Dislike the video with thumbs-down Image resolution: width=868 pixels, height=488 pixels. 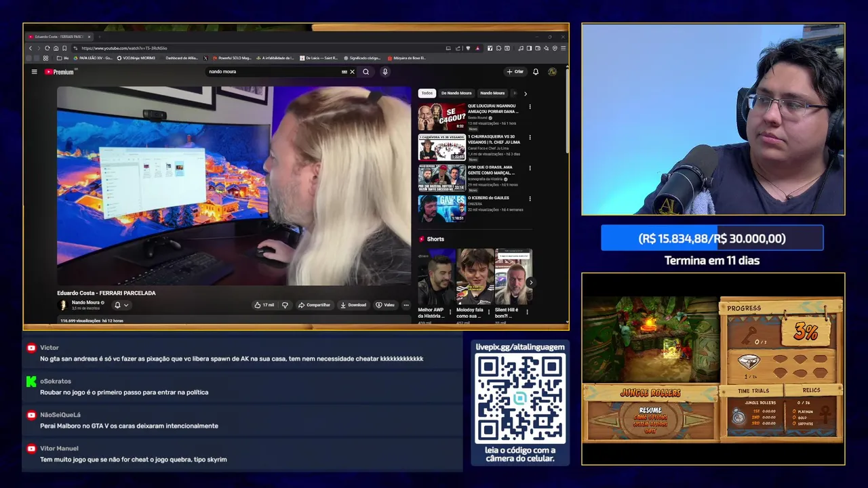[x=285, y=305]
